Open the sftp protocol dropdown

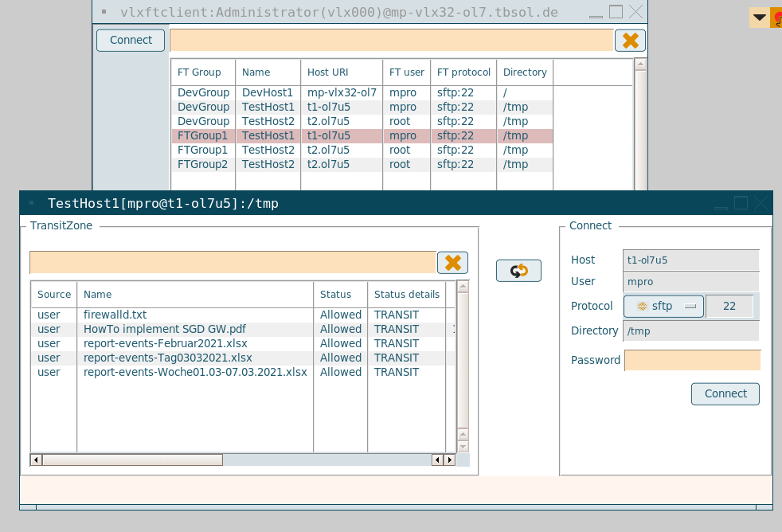pyautogui.click(x=663, y=307)
